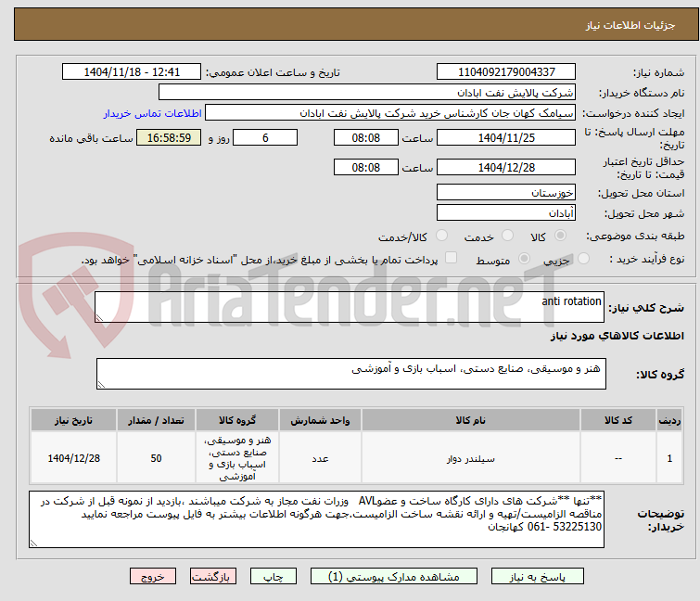The width and height of the screenshot is (700, 601).
Task: Click the delivery city field آبادان
Action: tap(506, 213)
